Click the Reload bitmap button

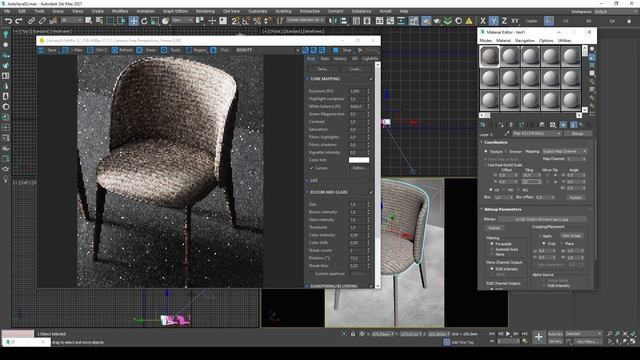coord(494,228)
